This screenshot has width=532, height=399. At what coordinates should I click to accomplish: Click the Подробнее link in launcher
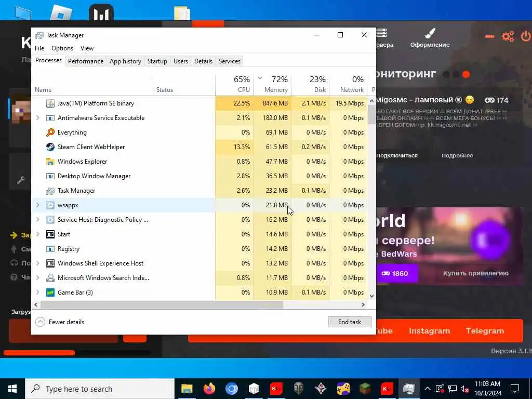(457, 155)
